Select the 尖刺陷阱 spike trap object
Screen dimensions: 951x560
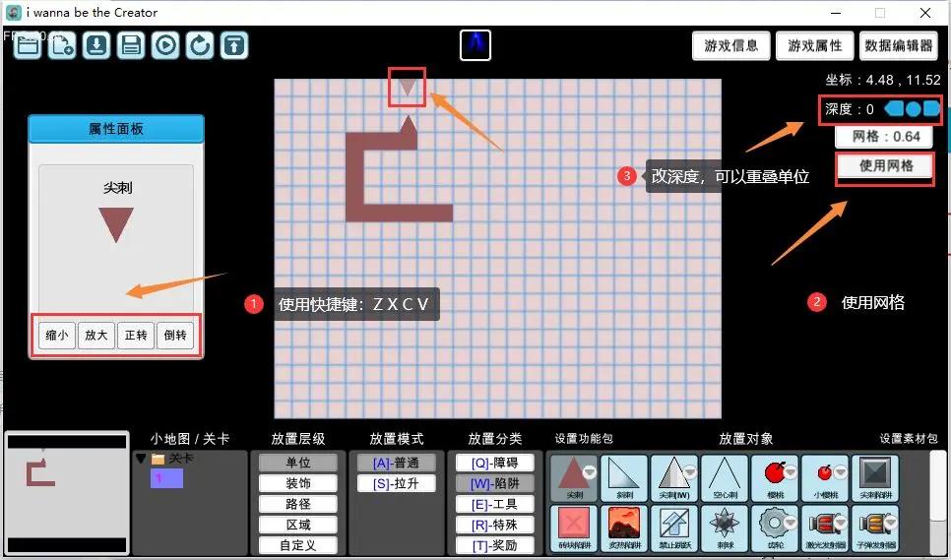click(876, 478)
